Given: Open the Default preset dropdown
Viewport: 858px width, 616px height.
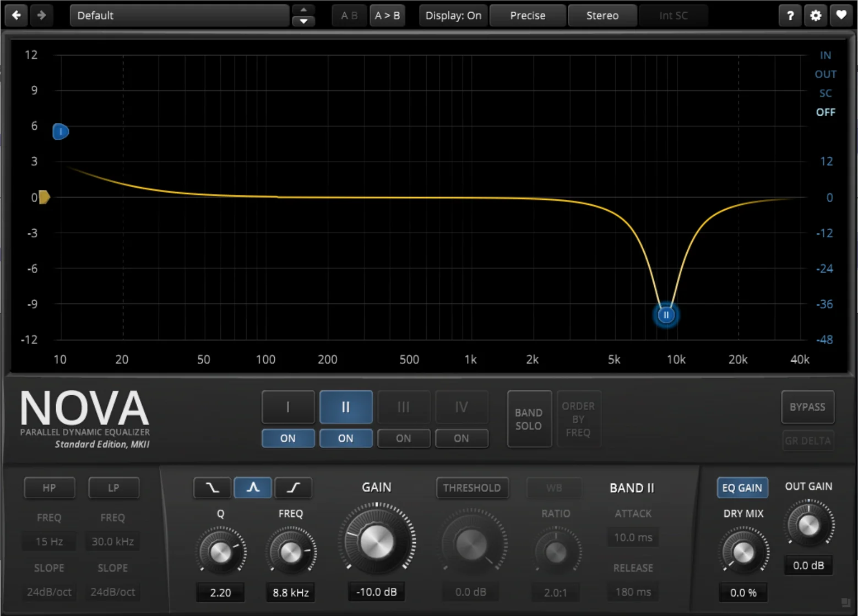Looking at the screenshot, I should [x=179, y=15].
